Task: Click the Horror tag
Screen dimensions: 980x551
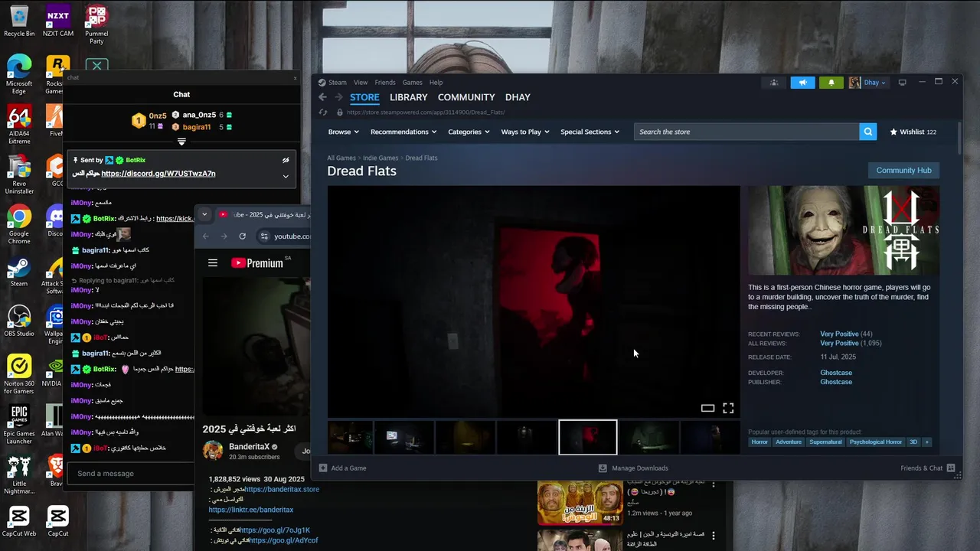Action: coord(759,442)
